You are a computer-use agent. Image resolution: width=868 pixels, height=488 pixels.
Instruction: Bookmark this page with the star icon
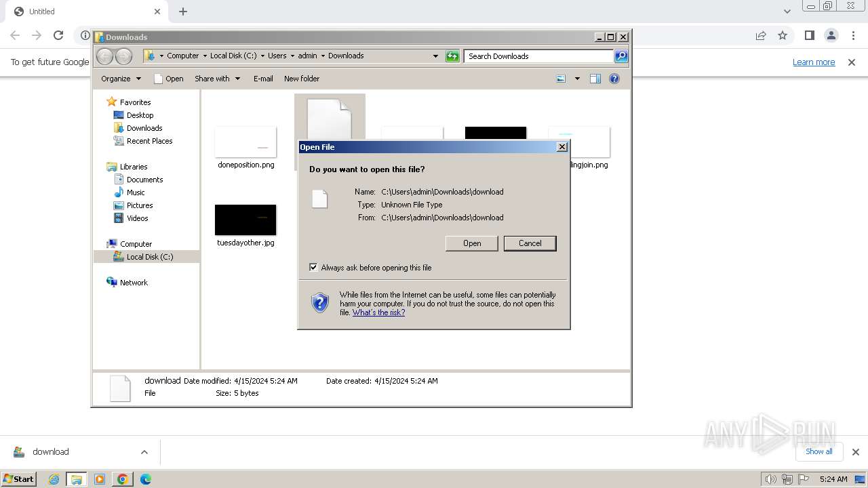point(783,35)
